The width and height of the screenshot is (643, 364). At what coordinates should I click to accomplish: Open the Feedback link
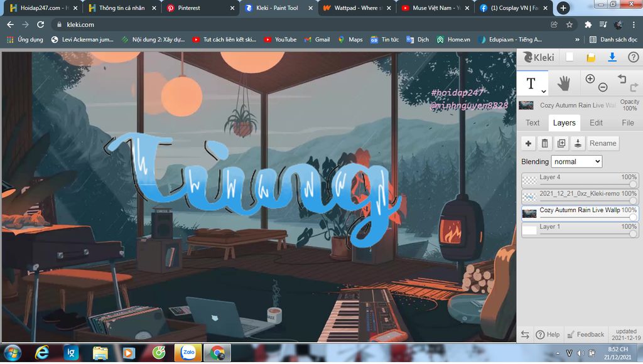(586, 335)
